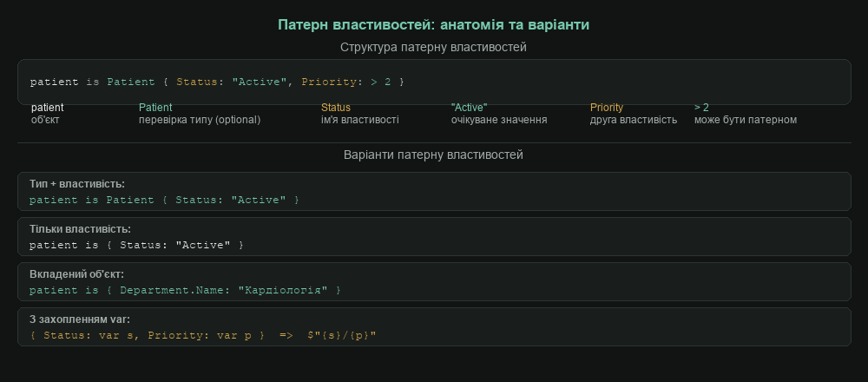Select the 'друга властивість' description

point(634,120)
